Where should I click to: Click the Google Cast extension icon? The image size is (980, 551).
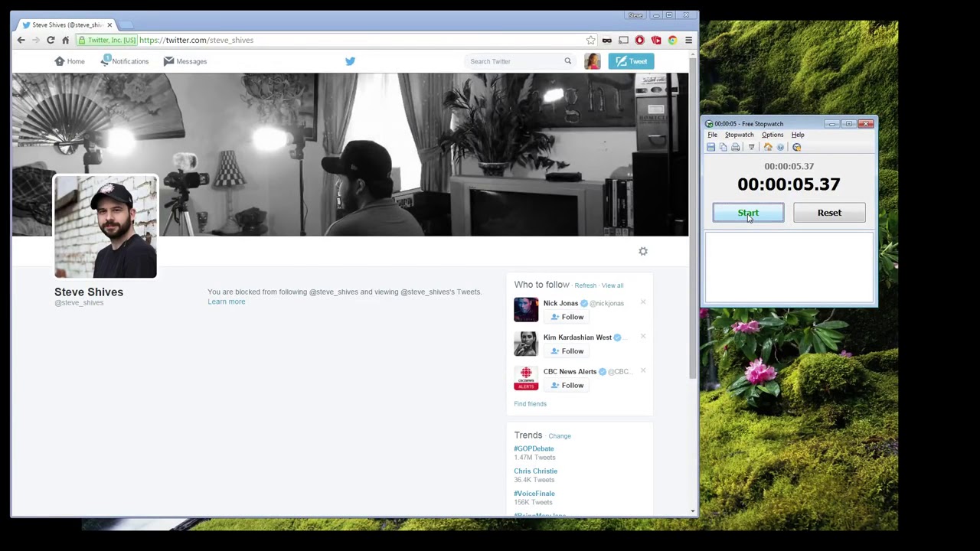click(623, 40)
